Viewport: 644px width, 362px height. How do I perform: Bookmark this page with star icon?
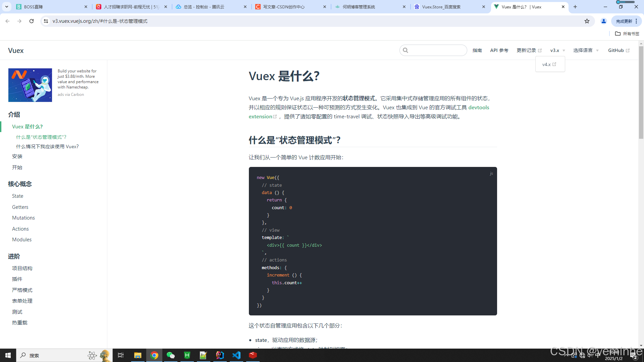pos(587,21)
